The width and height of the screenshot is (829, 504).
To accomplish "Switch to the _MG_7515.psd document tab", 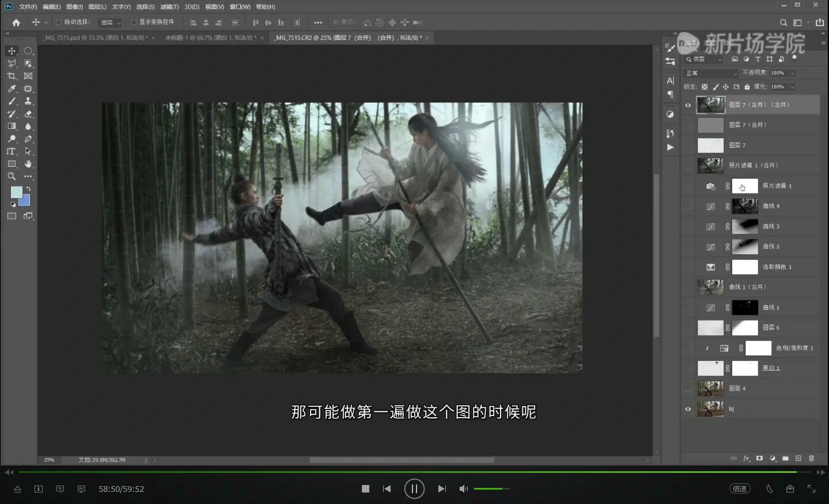I will [x=95, y=37].
